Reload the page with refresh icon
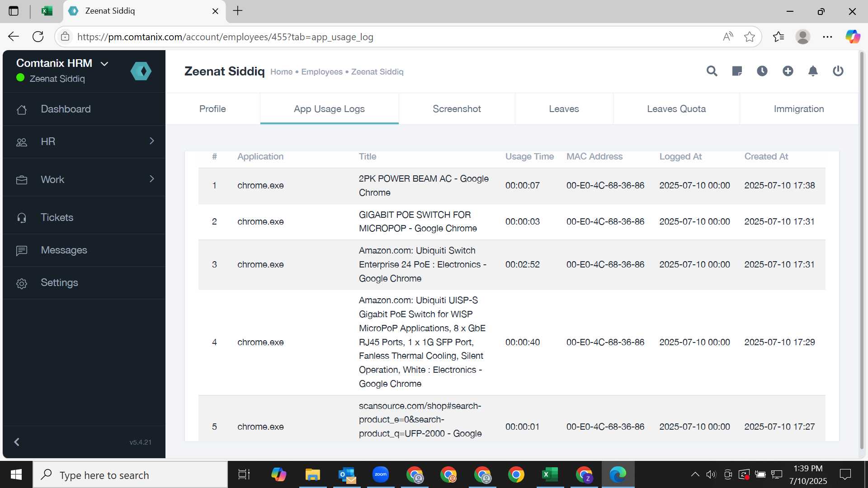The width and height of the screenshot is (868, 488). click(38, 37)
